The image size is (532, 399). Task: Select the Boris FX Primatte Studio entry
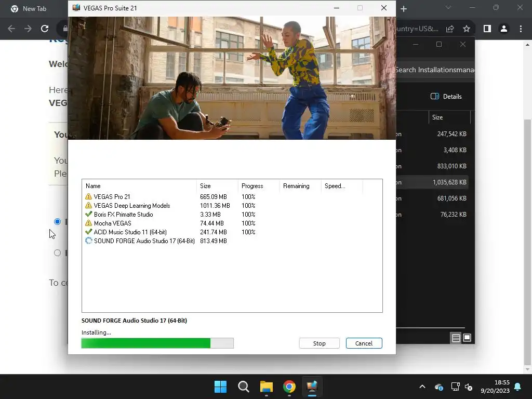[x=124, y=215]
